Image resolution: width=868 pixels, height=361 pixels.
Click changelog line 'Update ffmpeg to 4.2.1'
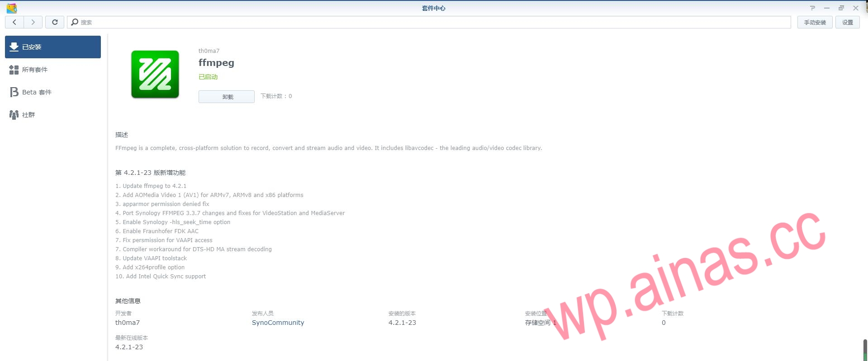tap(151, 186)
